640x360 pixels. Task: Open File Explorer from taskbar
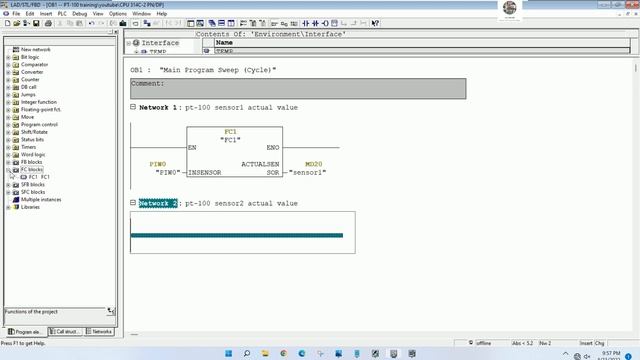[x=265, y=353]
